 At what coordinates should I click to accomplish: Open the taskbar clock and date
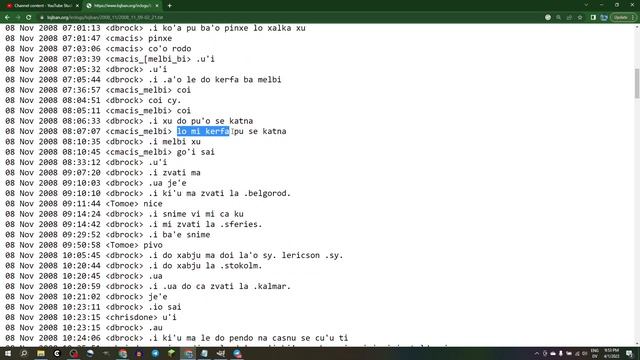pos(611,353)
